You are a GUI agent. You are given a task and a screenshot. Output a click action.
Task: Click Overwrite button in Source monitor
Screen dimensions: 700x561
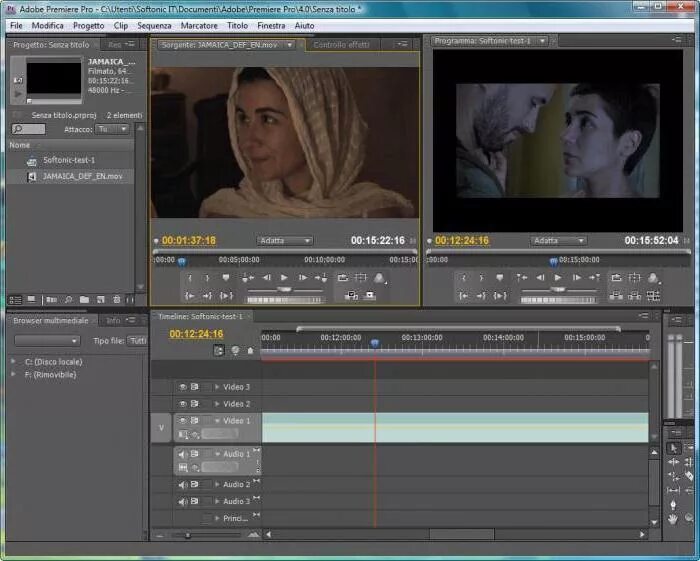coord(370,295)
